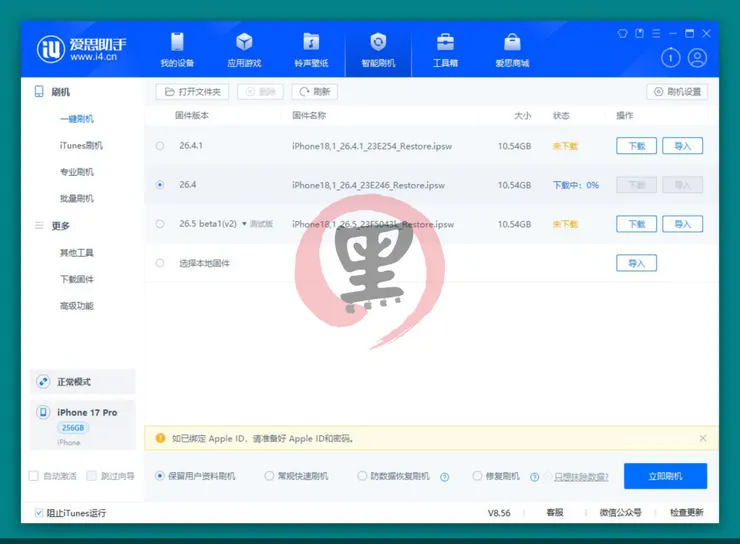The height and width of the screenshot is (544, 740).
Task: Select firmware 26.4.1 radio button
Action: 160,146
